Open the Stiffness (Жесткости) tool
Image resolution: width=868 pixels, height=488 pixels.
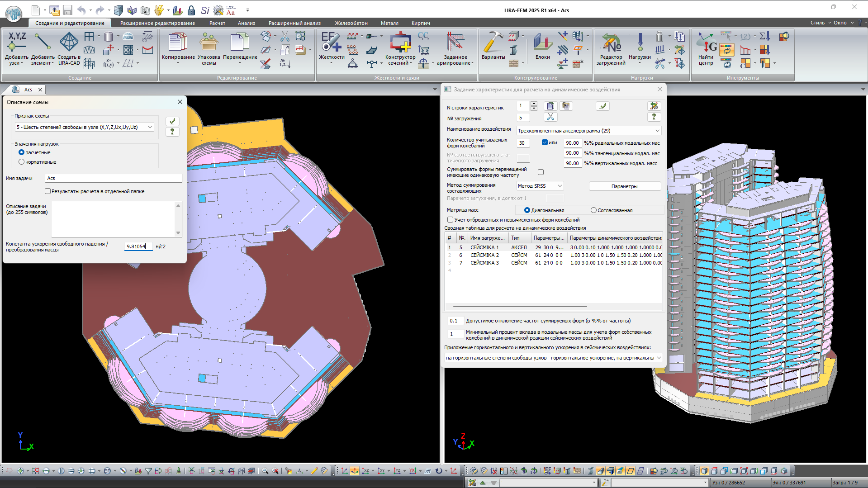[x=331, y=42]
